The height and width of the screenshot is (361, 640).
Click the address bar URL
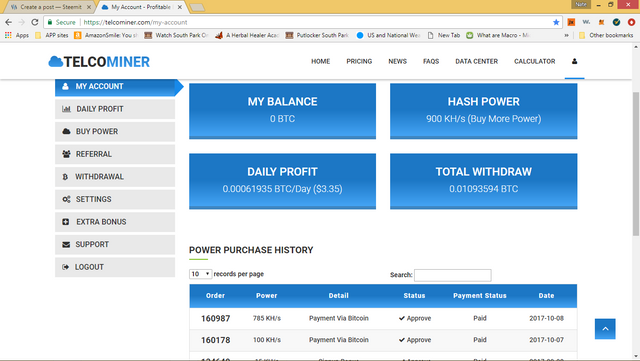pyautogui.click(x=136, y=22)
